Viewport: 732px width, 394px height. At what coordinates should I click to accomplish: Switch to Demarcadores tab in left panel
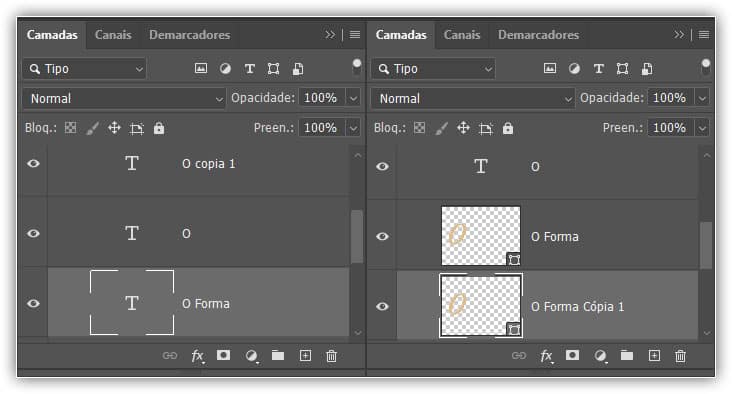(x=190, y=35)
